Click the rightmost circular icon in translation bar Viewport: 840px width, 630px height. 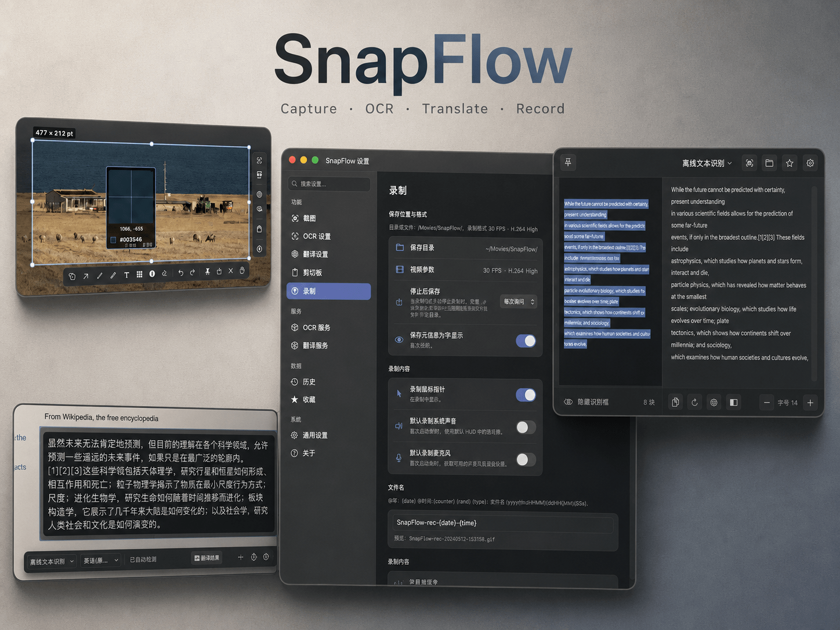(266, 556)
